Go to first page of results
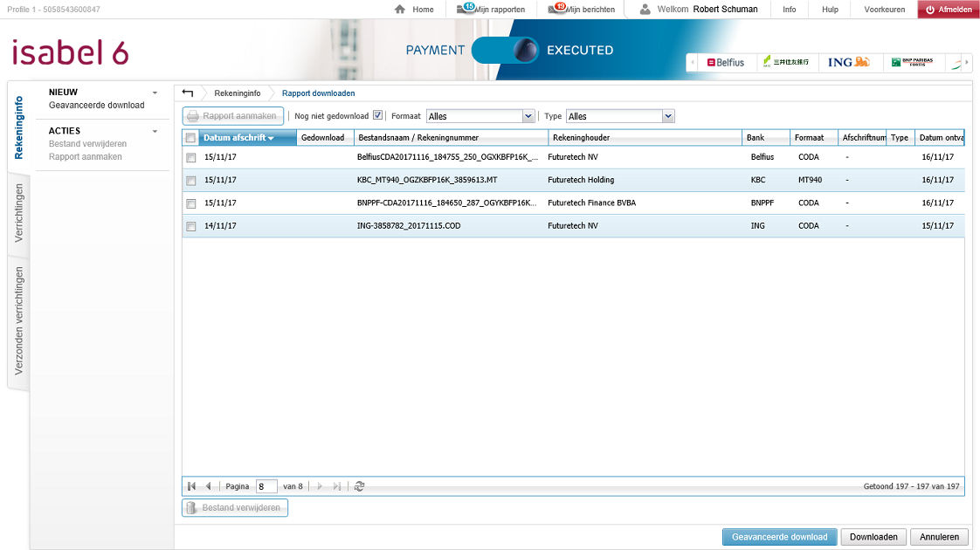Screen dimensions: 980x550 tap(191, 486)
